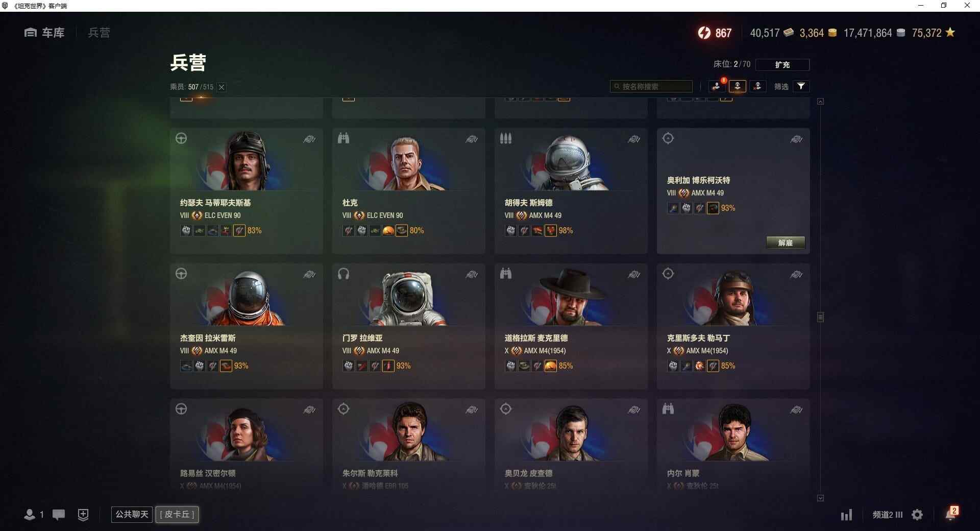Open notifications bell with badge 2
The width and height of the screenshot is (980, 531).
click(951, 514)
